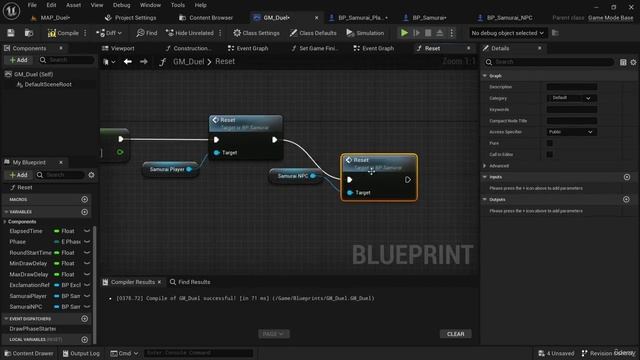
Task: Open the Tools menu
Action: [178, 5]
